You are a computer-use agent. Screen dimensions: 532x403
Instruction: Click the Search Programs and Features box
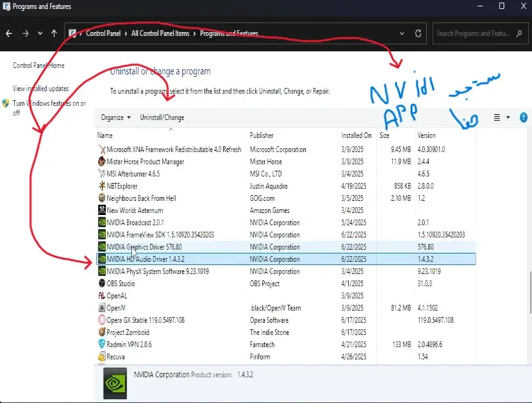click(x=481, y=33)
